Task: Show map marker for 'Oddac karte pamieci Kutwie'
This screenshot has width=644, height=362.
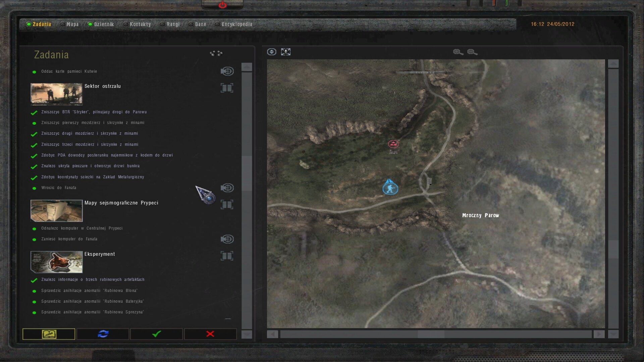Action: (227, 71)
